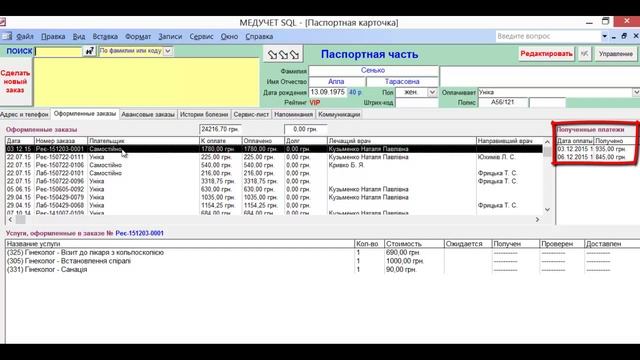Select service '(305) Гінеколог - Встановлення спіралі'

click(69, 261)
